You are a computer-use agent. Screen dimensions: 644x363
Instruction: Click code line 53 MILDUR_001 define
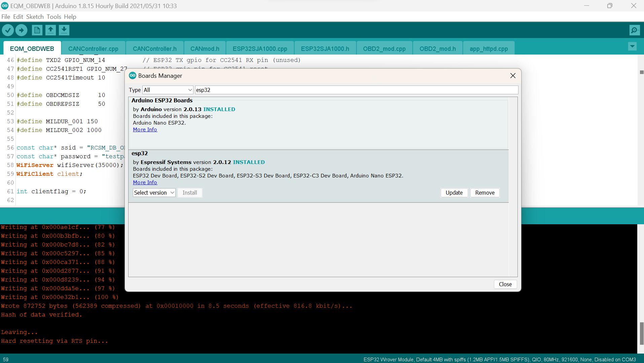[57, 121]
